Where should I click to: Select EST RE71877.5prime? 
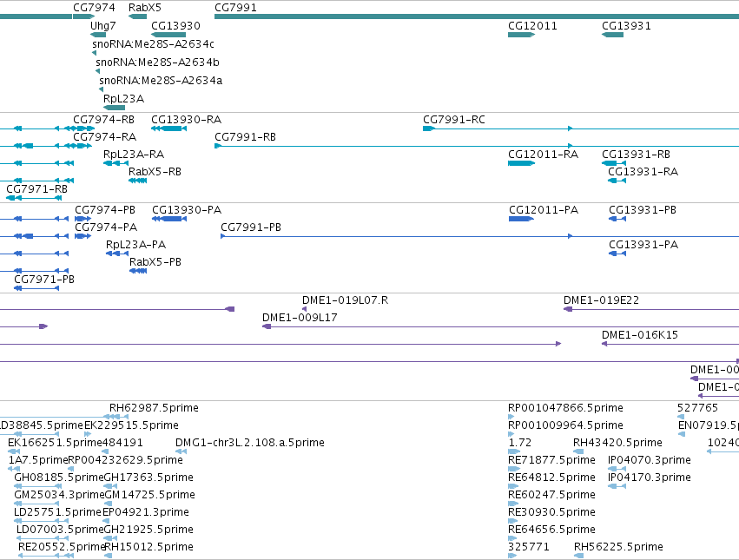[x=551, y=459]
